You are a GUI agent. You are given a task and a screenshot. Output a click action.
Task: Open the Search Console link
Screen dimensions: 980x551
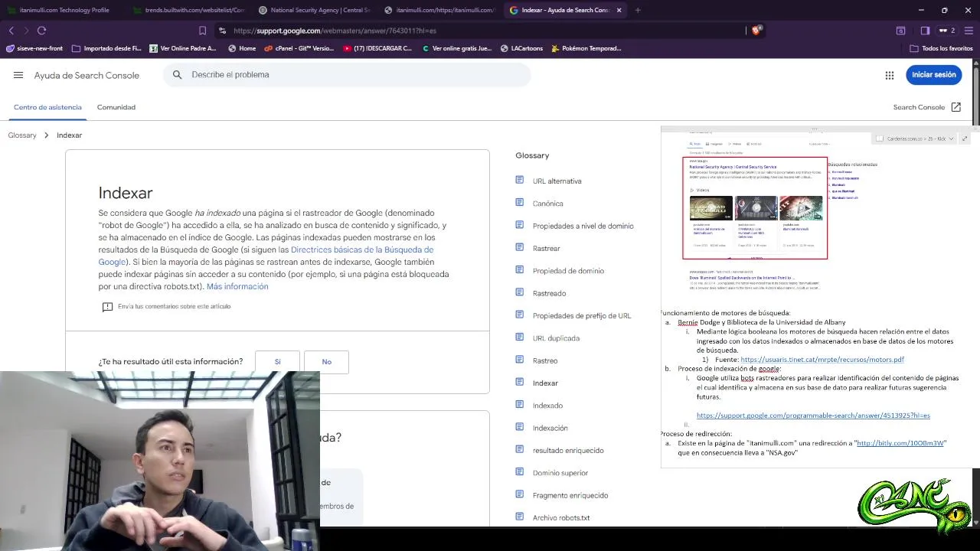[919, 107]
